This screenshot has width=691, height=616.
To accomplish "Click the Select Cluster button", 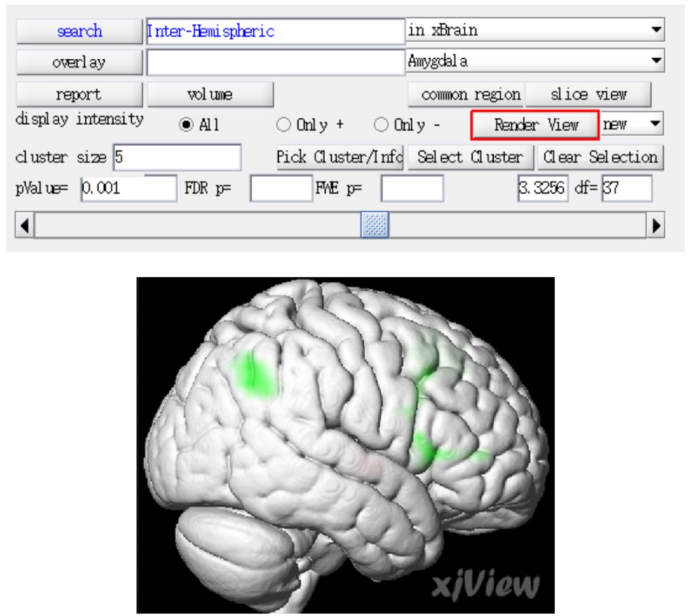I will (471, 157).
